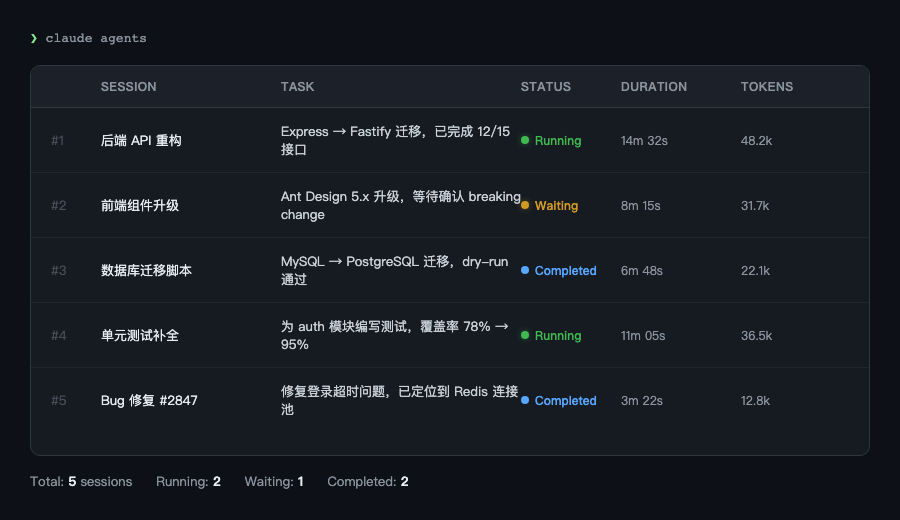Click the green status dot for 单元测试补全

click(525, 335)
